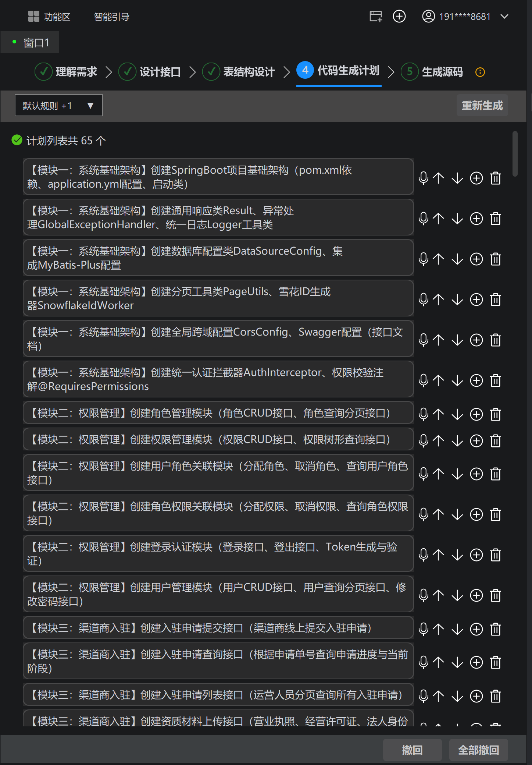Click the orange info icon beside 生成源码
This screenshot has height=765, width=532.
click(x=480, y=72)
